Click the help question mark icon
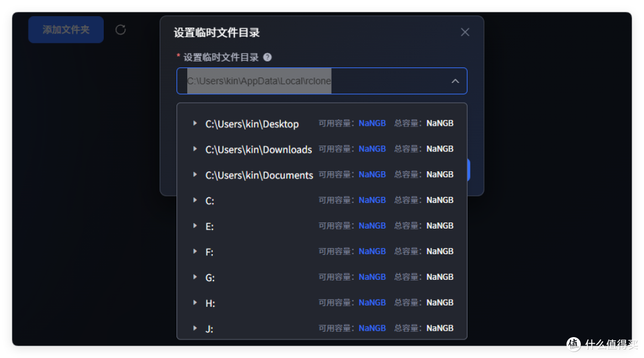The image size is (644, 358). pyautogui.click(x=267, y=57)
